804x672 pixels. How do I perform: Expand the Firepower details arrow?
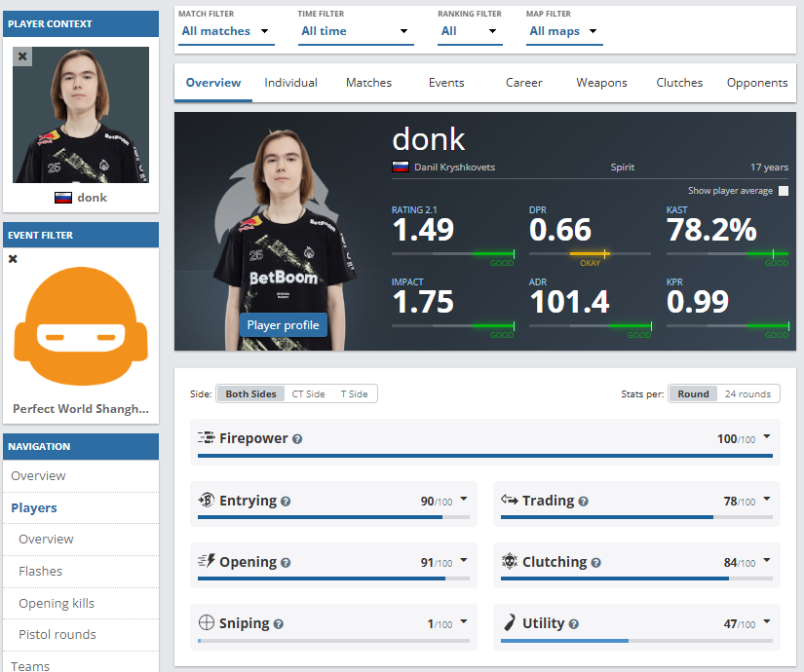(767, 436)
